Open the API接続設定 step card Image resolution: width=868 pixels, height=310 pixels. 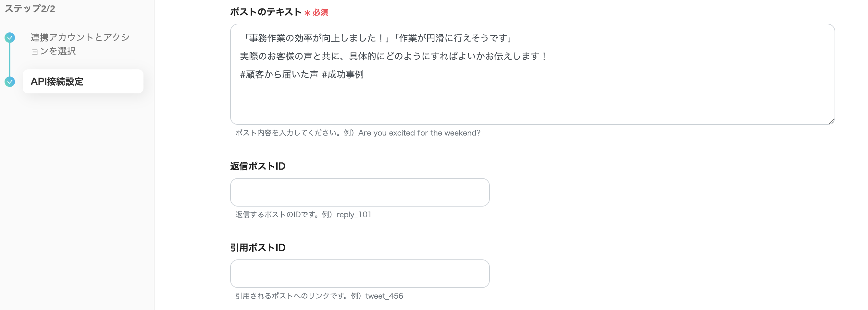[x=83, y=81]
